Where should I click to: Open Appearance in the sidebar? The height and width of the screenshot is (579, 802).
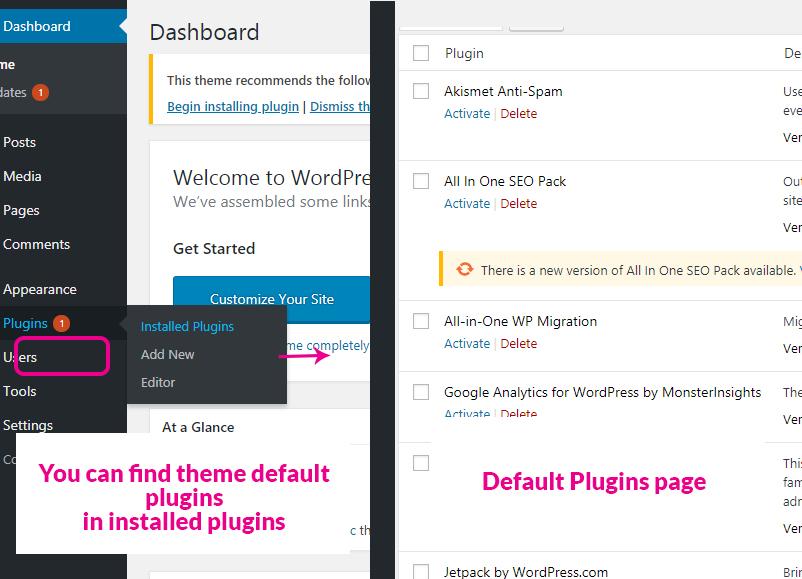tap(40, 289)
